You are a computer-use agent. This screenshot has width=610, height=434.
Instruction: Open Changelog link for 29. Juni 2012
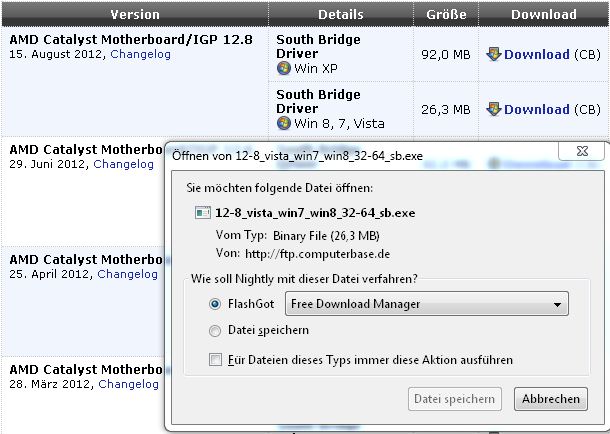click(x=124, y=164)
